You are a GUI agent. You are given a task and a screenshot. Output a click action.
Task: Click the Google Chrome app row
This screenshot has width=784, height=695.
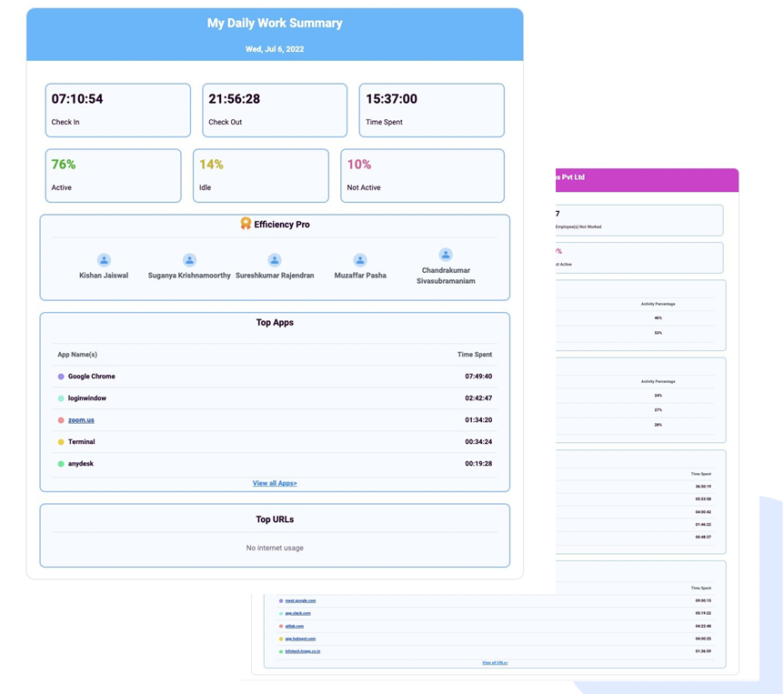coord(275,377)
